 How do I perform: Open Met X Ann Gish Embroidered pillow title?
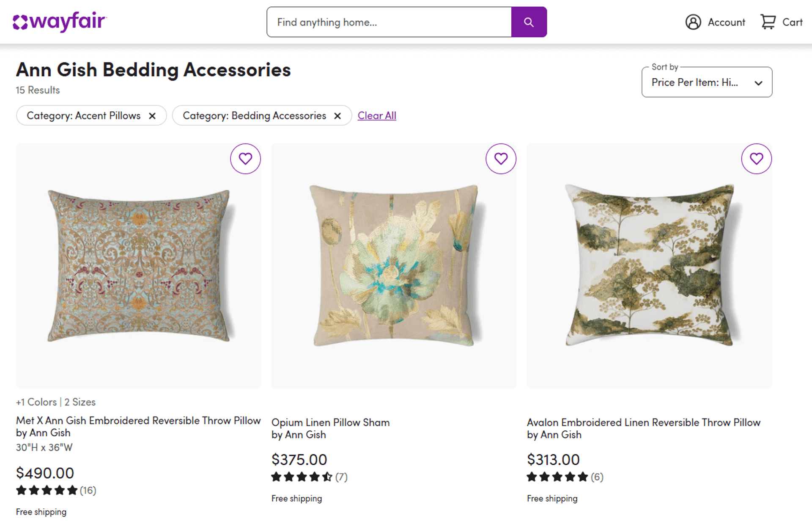(138, 421)
